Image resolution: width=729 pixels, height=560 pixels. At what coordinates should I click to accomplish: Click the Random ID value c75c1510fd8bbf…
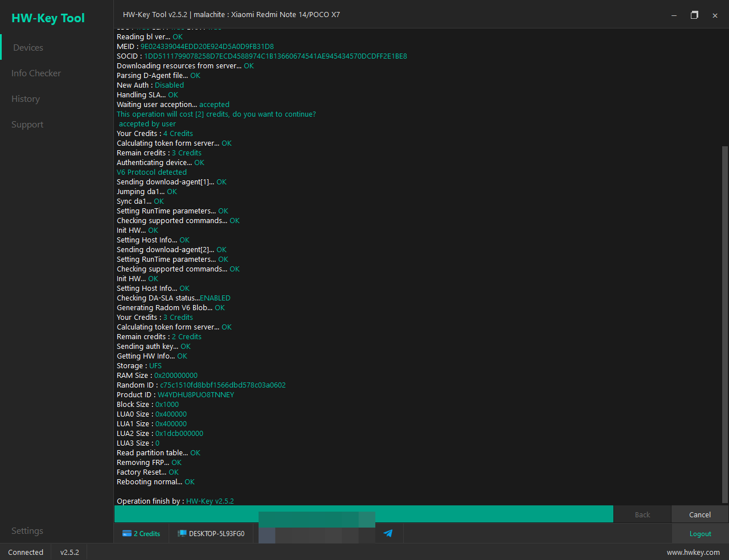click(x=223, y=385)
